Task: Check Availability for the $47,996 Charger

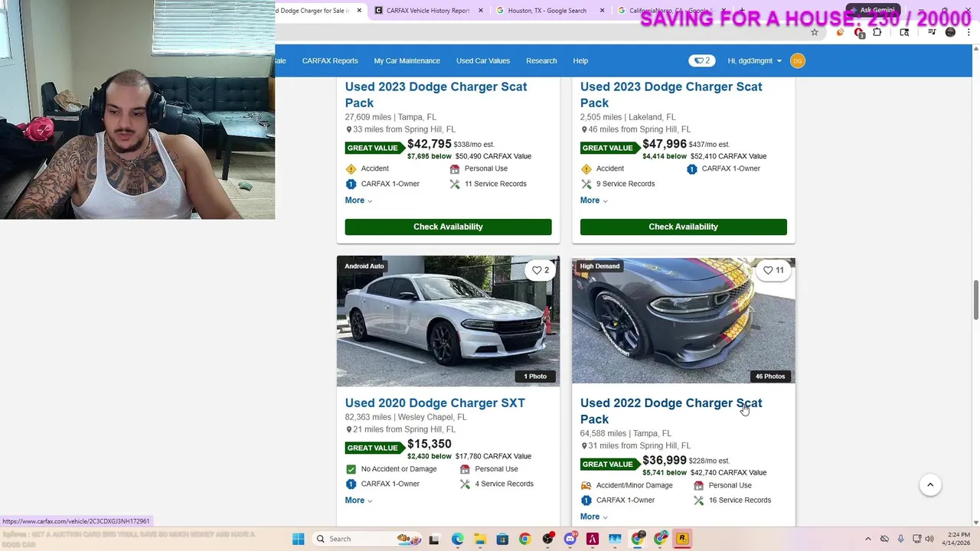Action: pos(683,227)
